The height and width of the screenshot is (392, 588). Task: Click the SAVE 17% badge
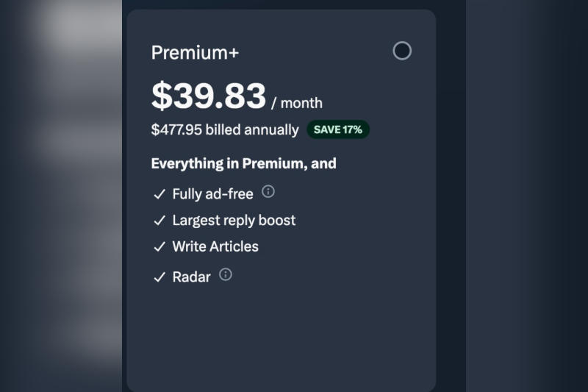click(337, 129)
